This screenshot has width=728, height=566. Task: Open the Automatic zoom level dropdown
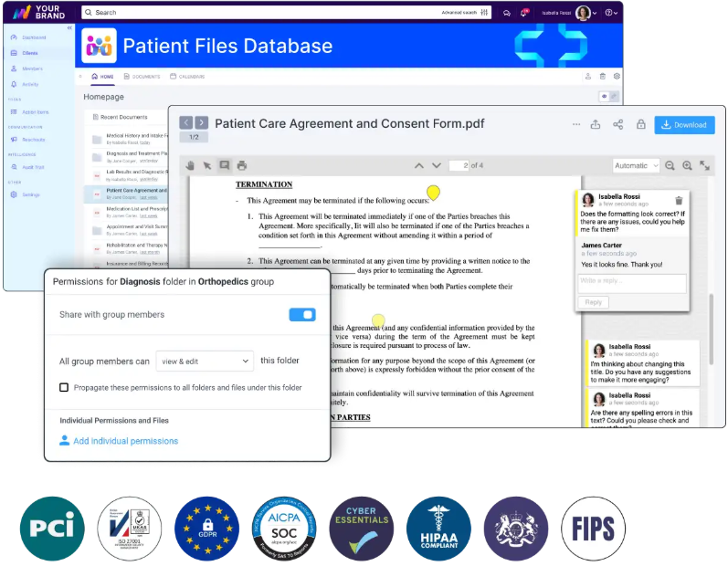tap(636, 165)
